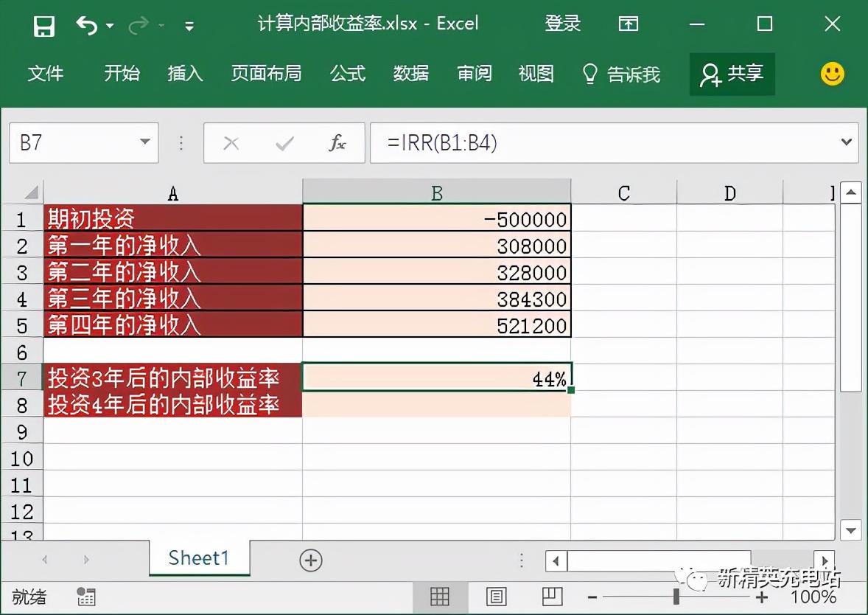Select Page Layout view icon in status bar
Image resolution: width=868 pixels, height=615 pixels.
[x=497, y=597]
